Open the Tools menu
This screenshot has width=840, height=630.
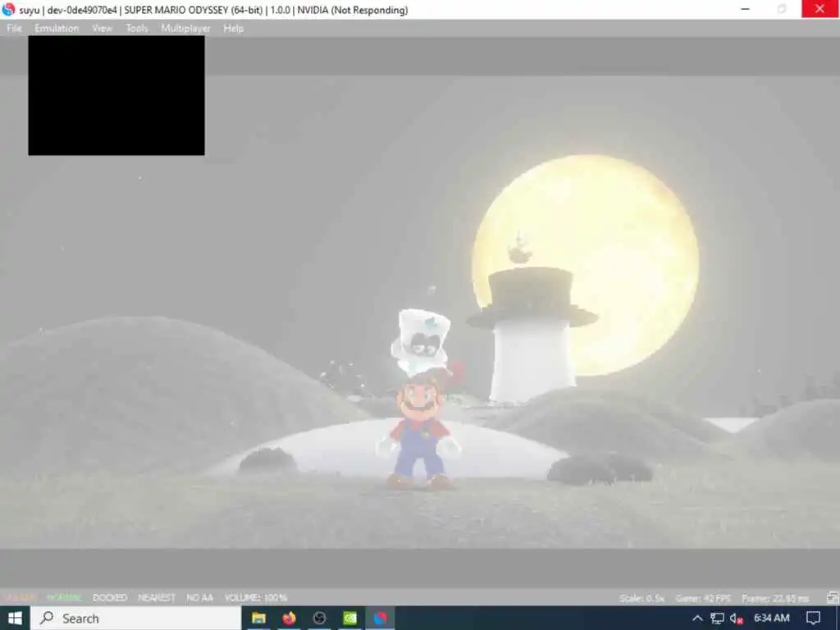(x=137, y=29)
